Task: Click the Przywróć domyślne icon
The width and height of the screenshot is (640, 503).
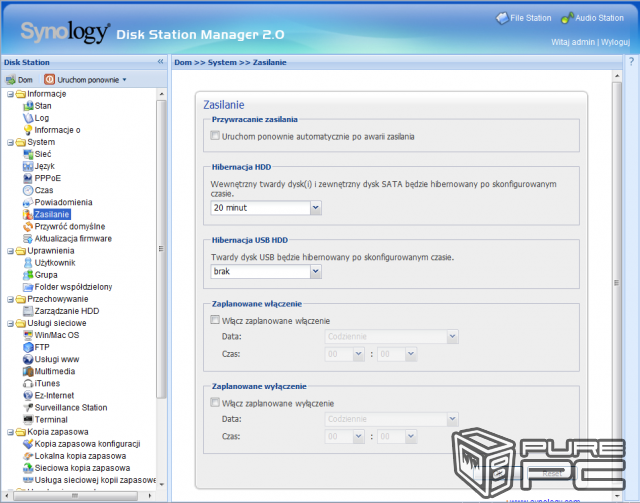Action: point(28,227)
